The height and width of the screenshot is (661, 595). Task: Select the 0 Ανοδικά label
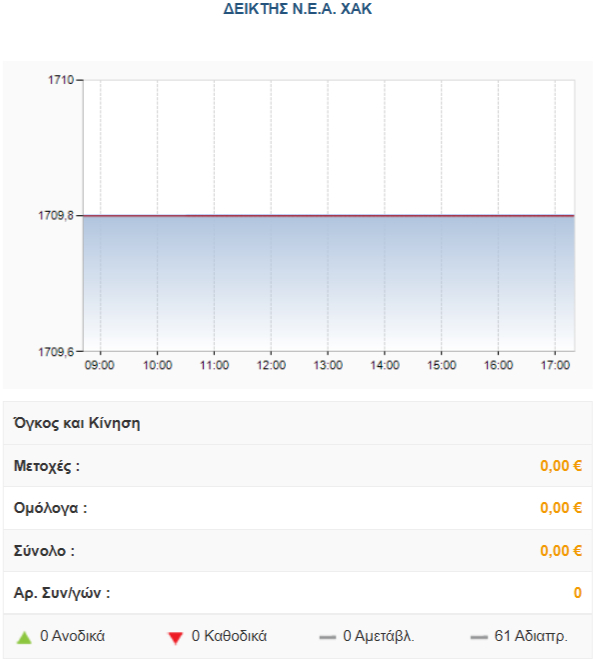[x=73, y=636]
